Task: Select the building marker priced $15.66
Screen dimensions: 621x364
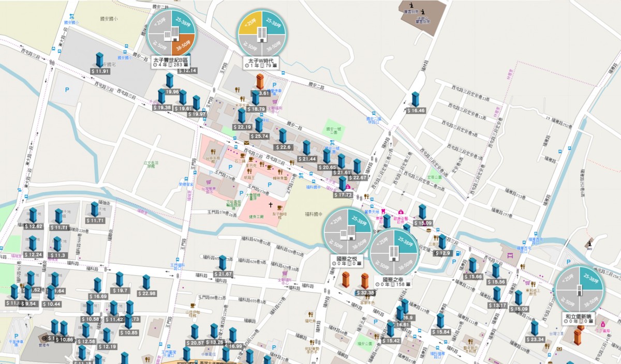Action: pyautogui.click(x=472, y=266)
